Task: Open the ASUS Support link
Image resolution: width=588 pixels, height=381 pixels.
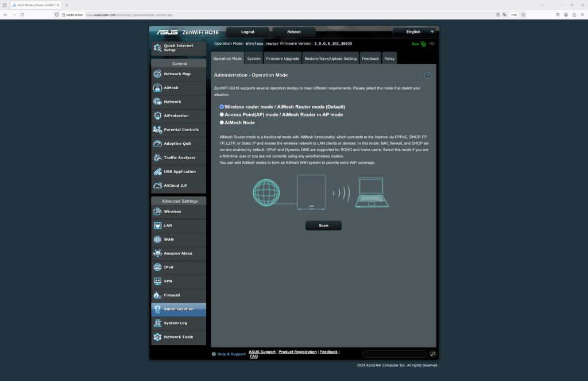Action: [x=262, y=352]
